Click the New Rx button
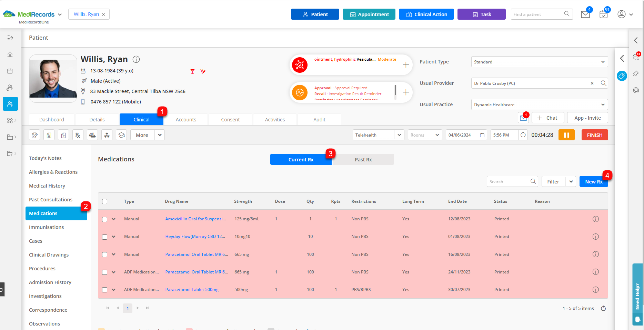Viewport: 644px width, 330px height. [x=593, y=182]
